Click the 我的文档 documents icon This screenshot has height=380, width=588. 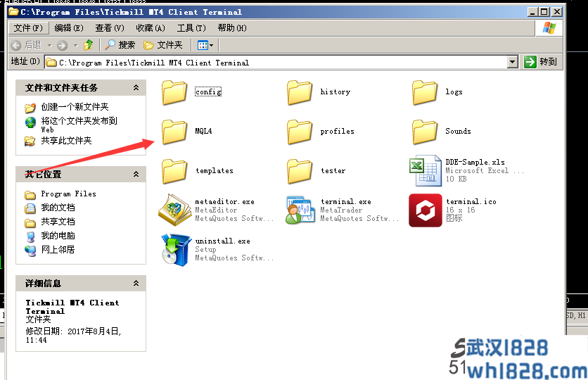tap(30, 208)
